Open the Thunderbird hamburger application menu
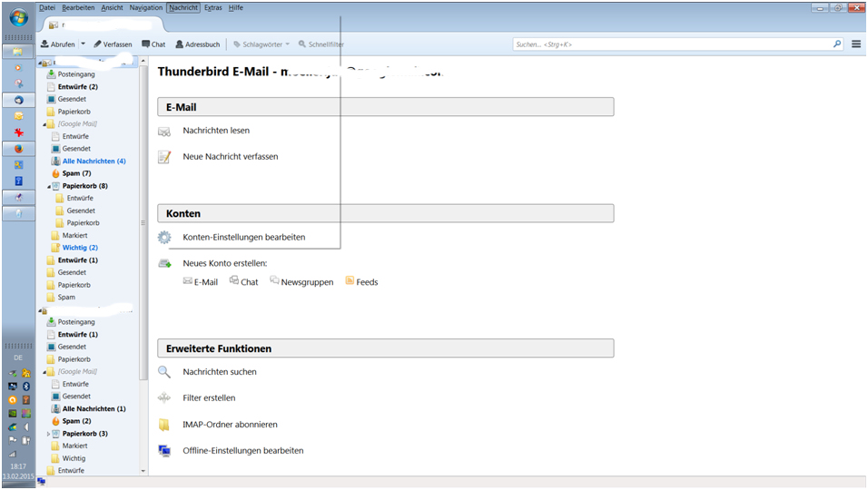This screenshot has height=490, width=868. coord(856,44)
